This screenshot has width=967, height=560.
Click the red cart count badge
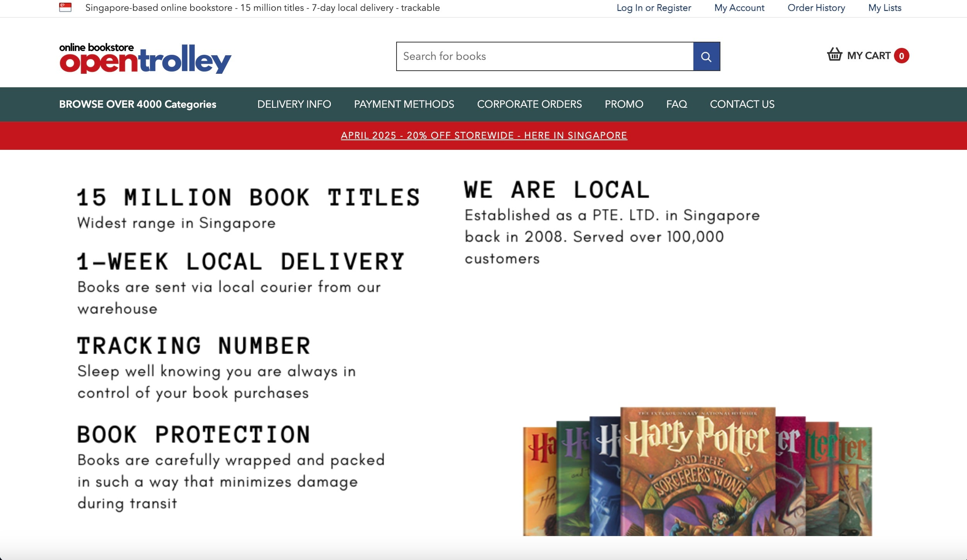click(x=901, y=56)
